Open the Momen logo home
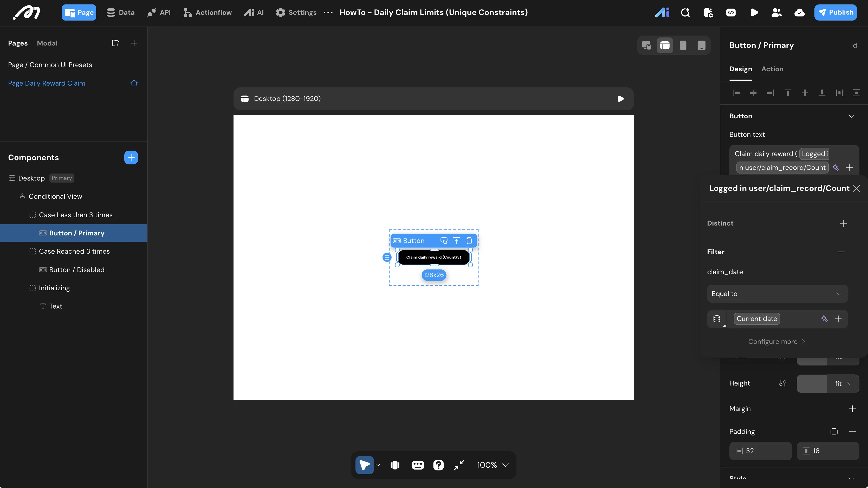The width and height of the screenshot is (868, 488). [x=27, y=13]
